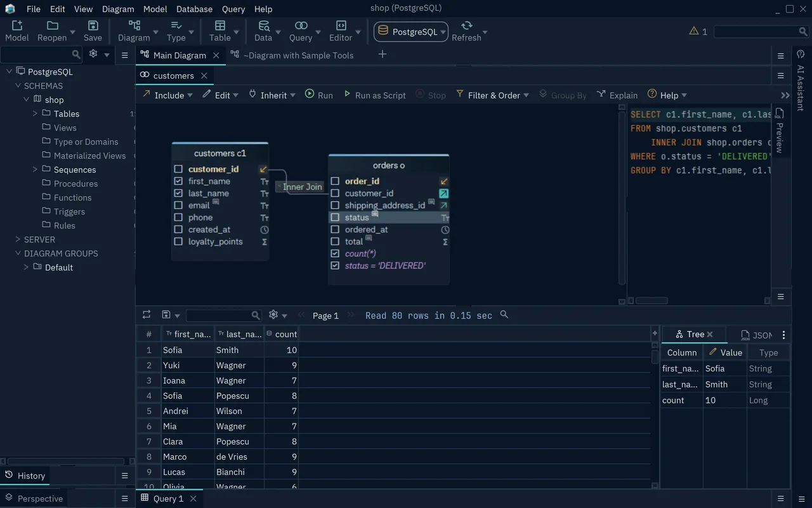The height and width of the screenshot is (508, 812).
Task: Open the Include dropdown menu
Action: 167,95
